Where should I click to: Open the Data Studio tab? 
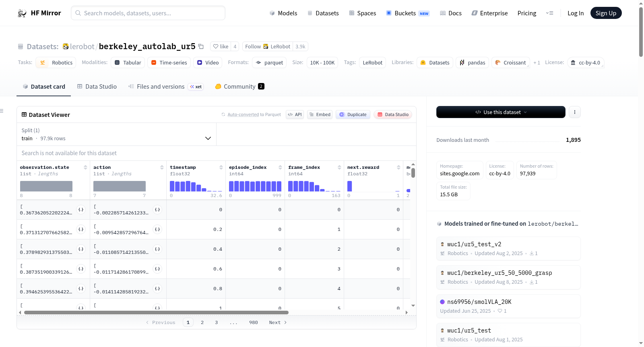click(97, 87)
